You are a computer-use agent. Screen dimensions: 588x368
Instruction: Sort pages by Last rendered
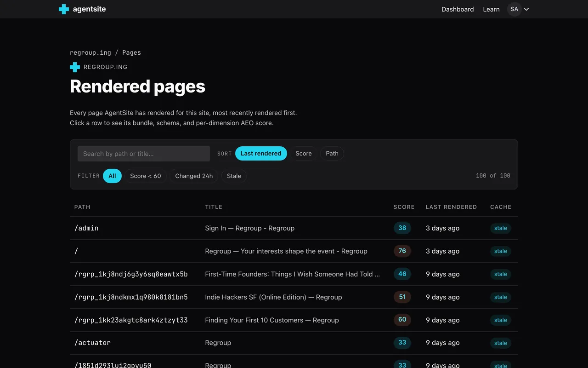pos(261,154)
